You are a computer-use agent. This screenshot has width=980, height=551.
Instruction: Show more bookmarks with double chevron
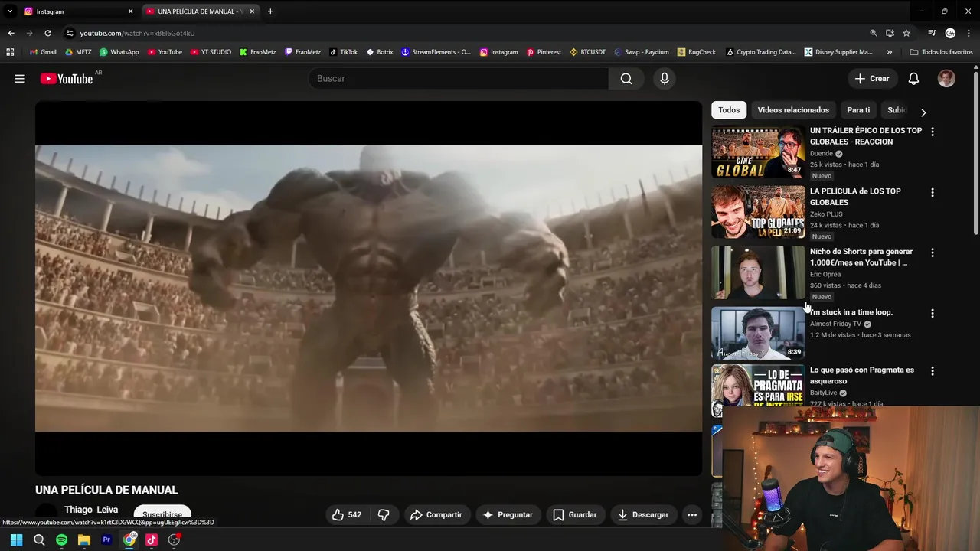tap(889, 52)
